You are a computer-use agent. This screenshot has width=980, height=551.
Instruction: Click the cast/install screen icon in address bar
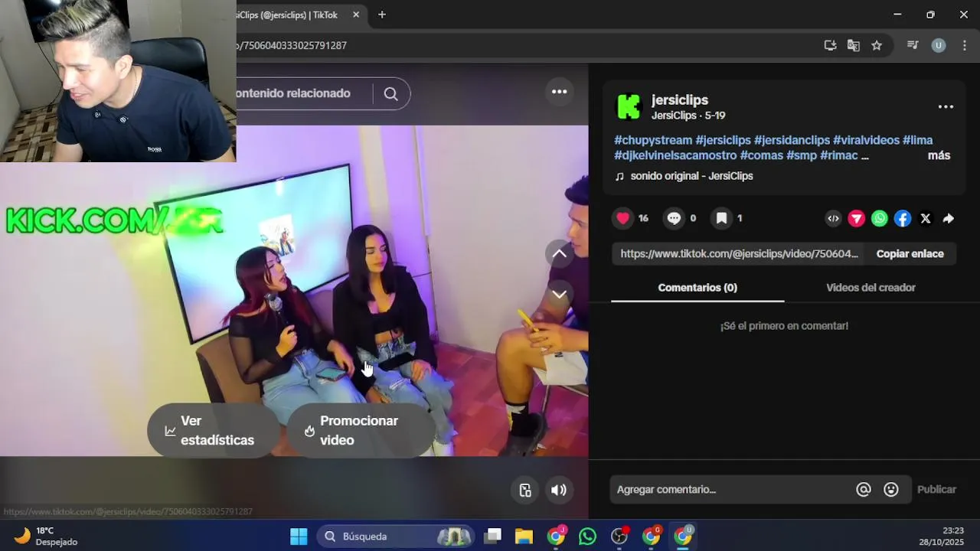click(x=830, y=46)
